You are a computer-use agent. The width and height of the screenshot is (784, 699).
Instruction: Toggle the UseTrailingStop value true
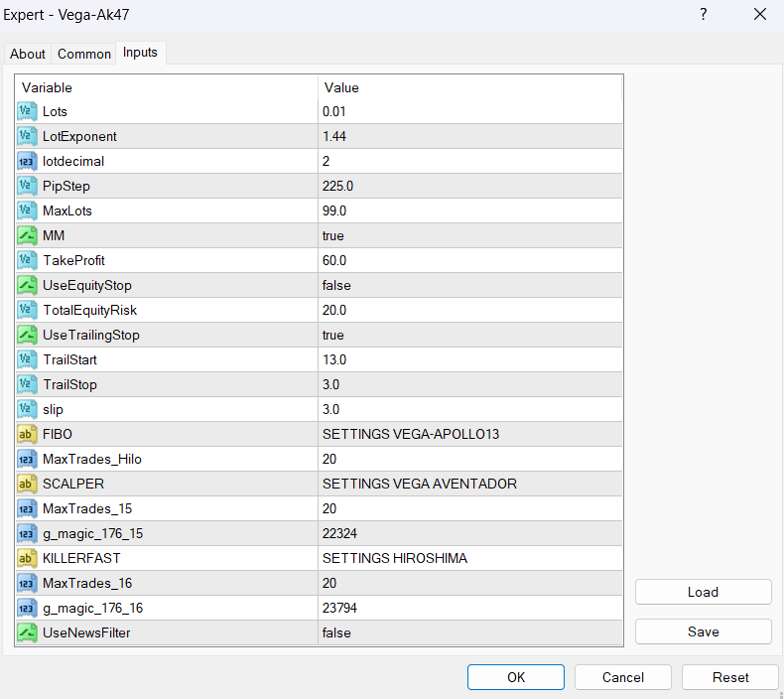[333, 335]
